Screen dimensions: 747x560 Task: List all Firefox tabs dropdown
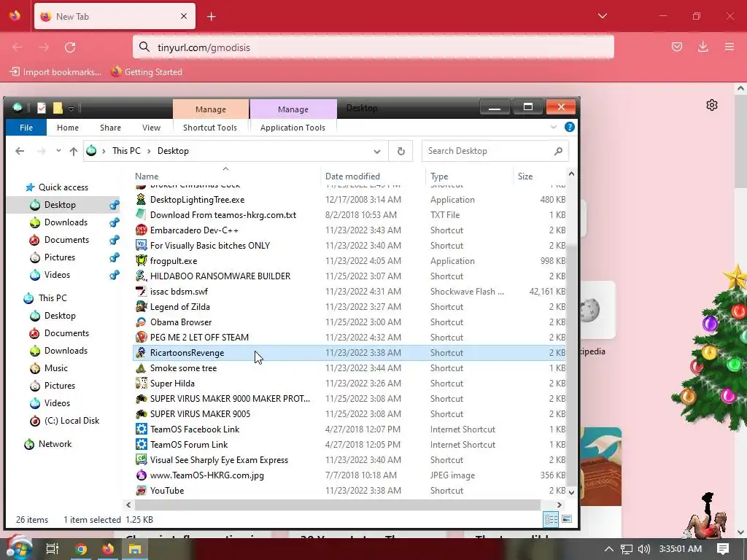602,16
